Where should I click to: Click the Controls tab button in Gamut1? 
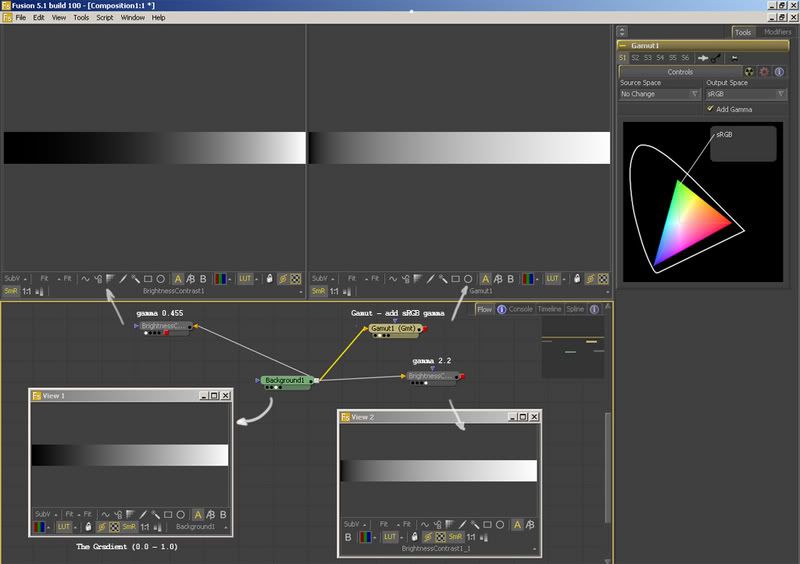[x=680, y=72]
